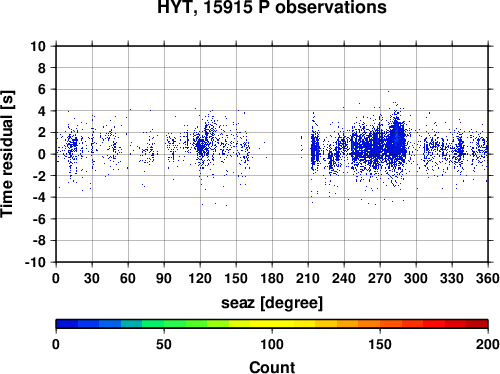Image resolution: width=500 pixels, height=374 pixels.
Task: Click the x-axis tick label 360
Action: [x=488, y=278]
